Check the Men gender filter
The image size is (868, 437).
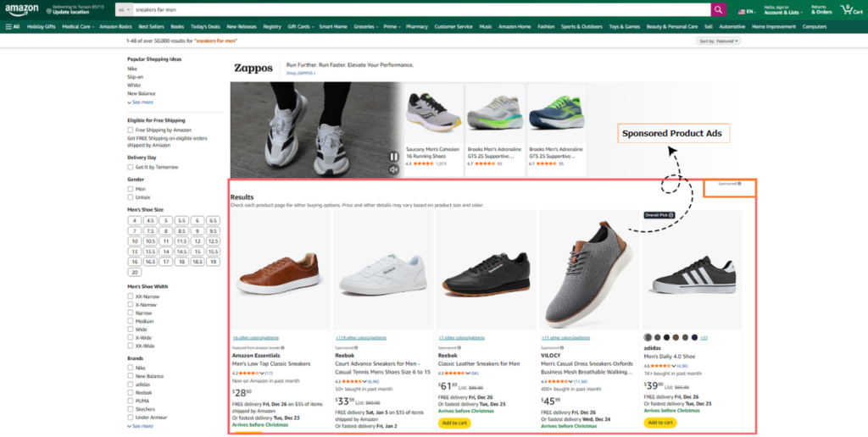pyautogui.click(x=131, y=189)
